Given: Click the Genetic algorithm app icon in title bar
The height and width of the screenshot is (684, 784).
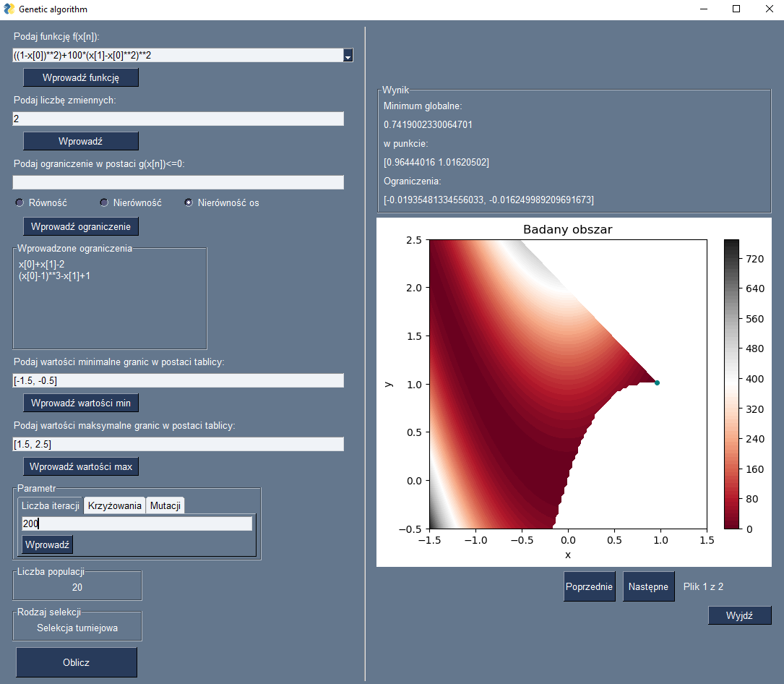Looking at the screenshot, I should 9,9.
